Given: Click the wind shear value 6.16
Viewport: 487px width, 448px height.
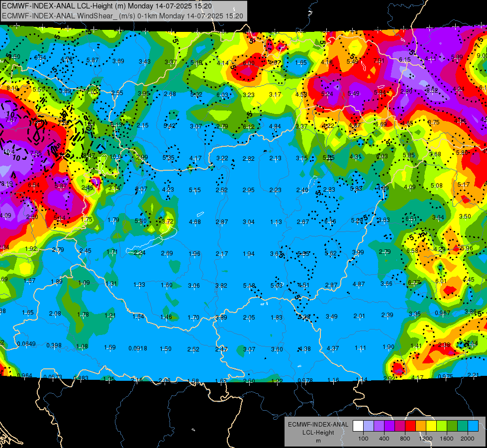Looking at the screenshot, I should tap(330, 221).
